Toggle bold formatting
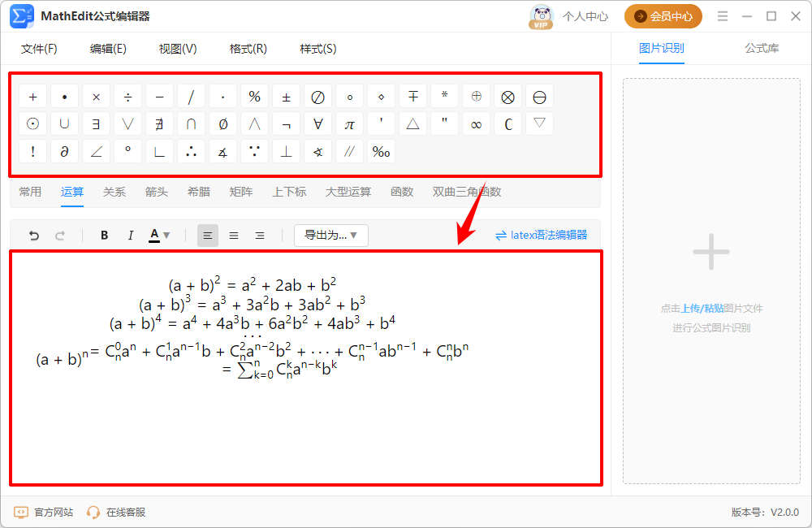The height and width of the screenshot is (528, 812). 104,236
